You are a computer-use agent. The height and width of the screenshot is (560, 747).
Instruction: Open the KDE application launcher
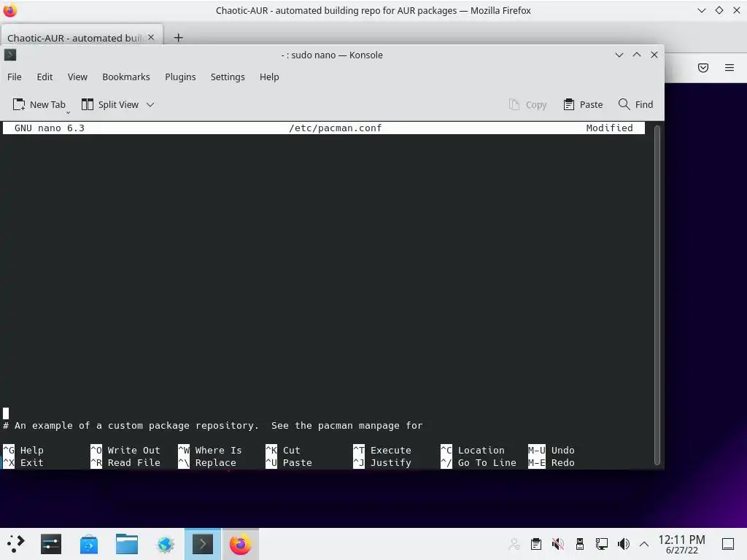point(15,544)
